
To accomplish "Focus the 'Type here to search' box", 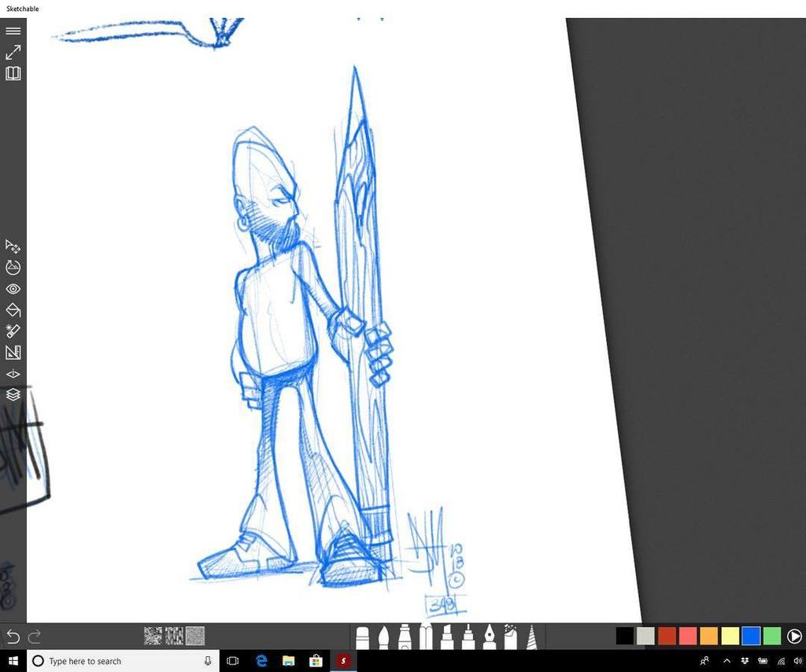I will point(124,661).
